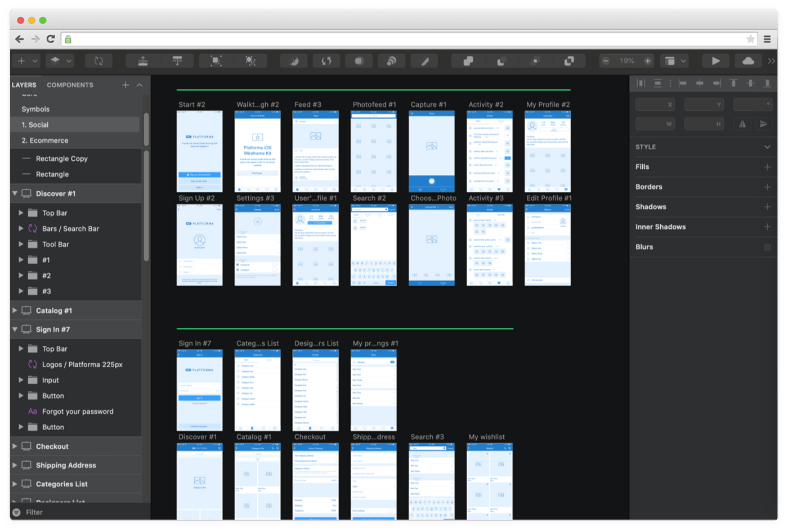788x532 pixels.
Task: Collapse the STYLE section chevron
Action: click(767, 147)
